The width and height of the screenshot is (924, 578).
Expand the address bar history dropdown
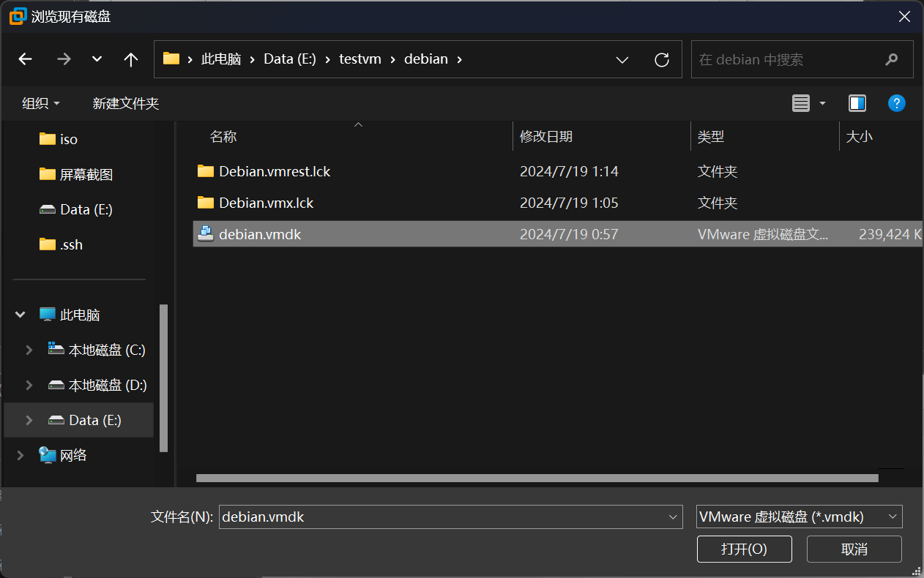[x=622, y=59]
